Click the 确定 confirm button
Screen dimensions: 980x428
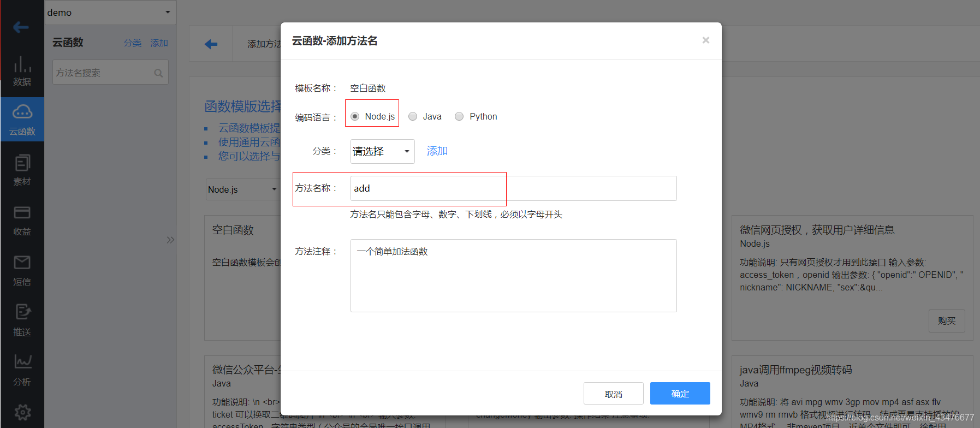coord(680,394)
